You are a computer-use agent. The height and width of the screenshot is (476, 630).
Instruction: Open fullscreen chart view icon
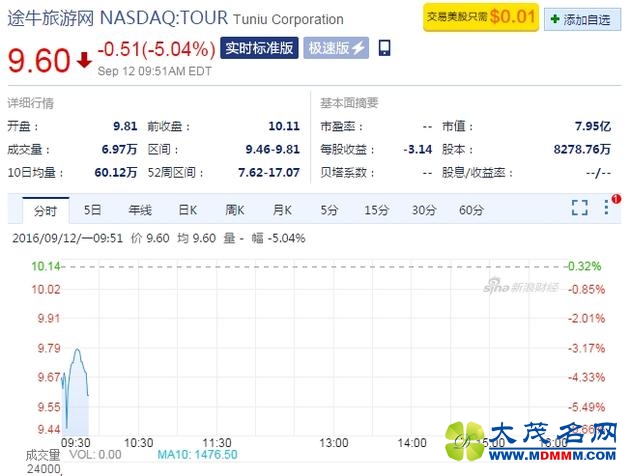(580, 208)
